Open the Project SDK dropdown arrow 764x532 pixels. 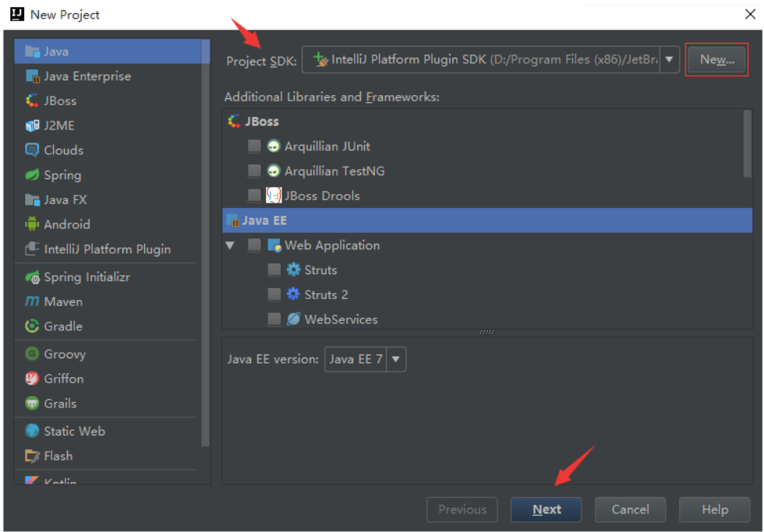pyautogui.click(x=670, y=59)
